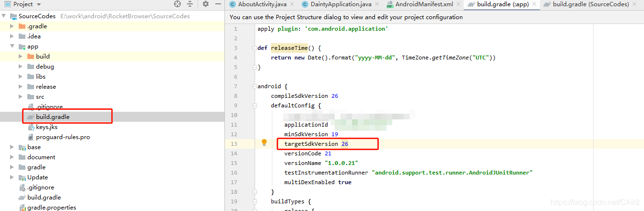Viewport: 644px width, 211px height.
Task: Click the Project Structure notification message
Action: (346, 17)
